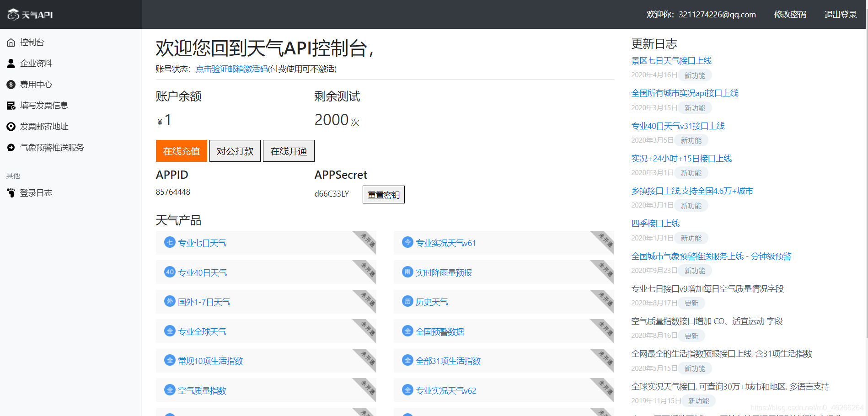
Task: Click the person icon beside 企业资料
Action: click(x=11, y=64)
